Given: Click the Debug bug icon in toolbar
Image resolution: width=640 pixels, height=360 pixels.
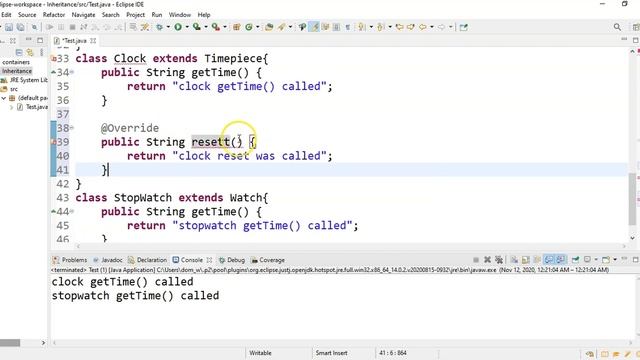Looking at the screenshot, I should click(160, 27).
